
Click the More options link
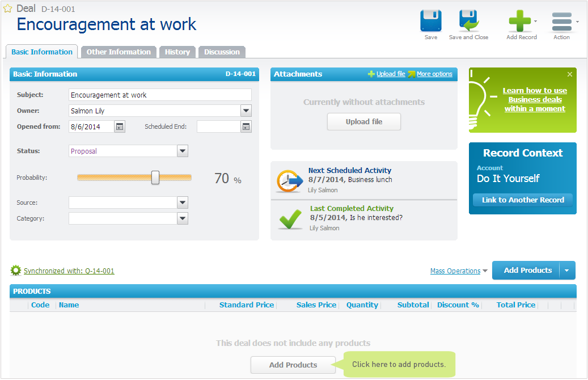tap(435, 74)
